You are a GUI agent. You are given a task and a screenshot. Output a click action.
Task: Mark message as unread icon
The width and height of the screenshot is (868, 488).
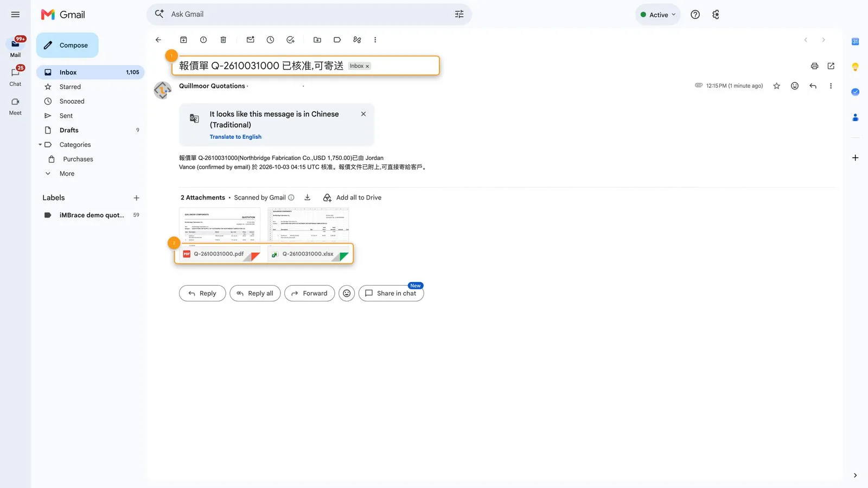250,40
